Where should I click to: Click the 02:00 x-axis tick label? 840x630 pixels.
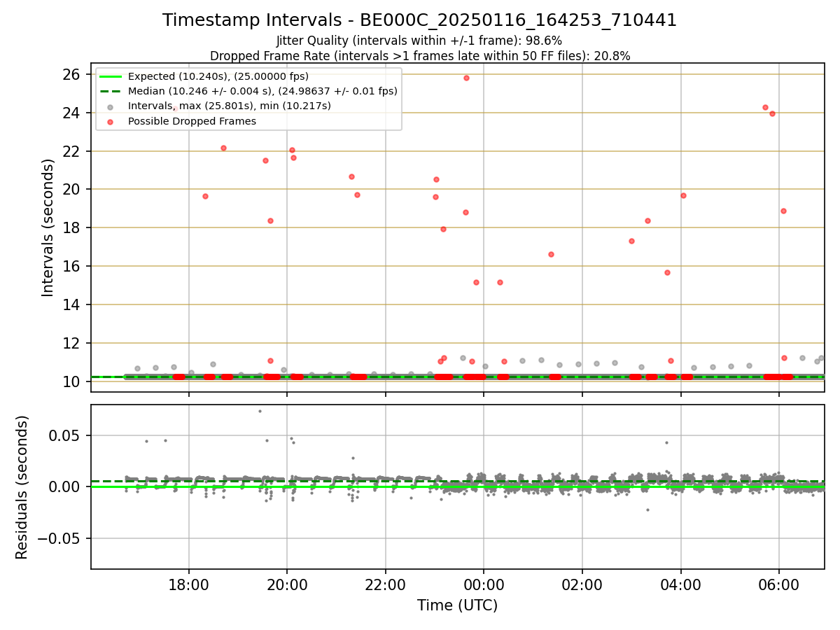click(x=582, y=584)
